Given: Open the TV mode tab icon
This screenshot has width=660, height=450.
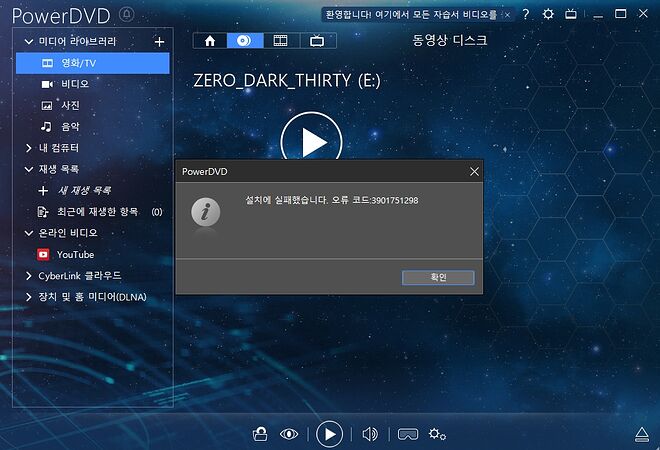Looking at the screenshot, I should (317, 41).
